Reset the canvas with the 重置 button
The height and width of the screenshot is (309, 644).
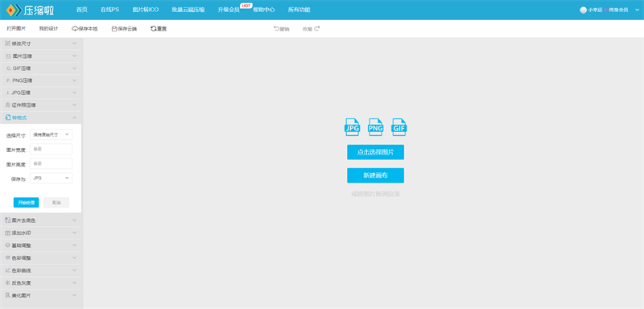(x=159, y=29)
